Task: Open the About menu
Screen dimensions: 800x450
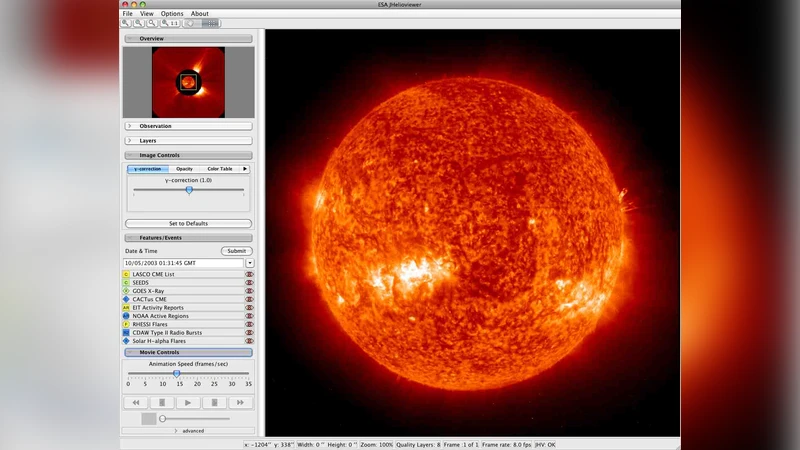Action: point(199,14)
